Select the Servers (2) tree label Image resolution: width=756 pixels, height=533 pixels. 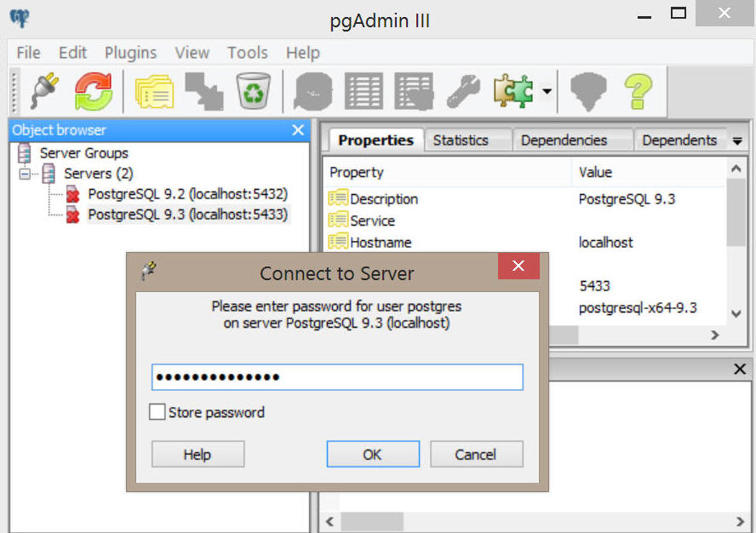(99, 174)
